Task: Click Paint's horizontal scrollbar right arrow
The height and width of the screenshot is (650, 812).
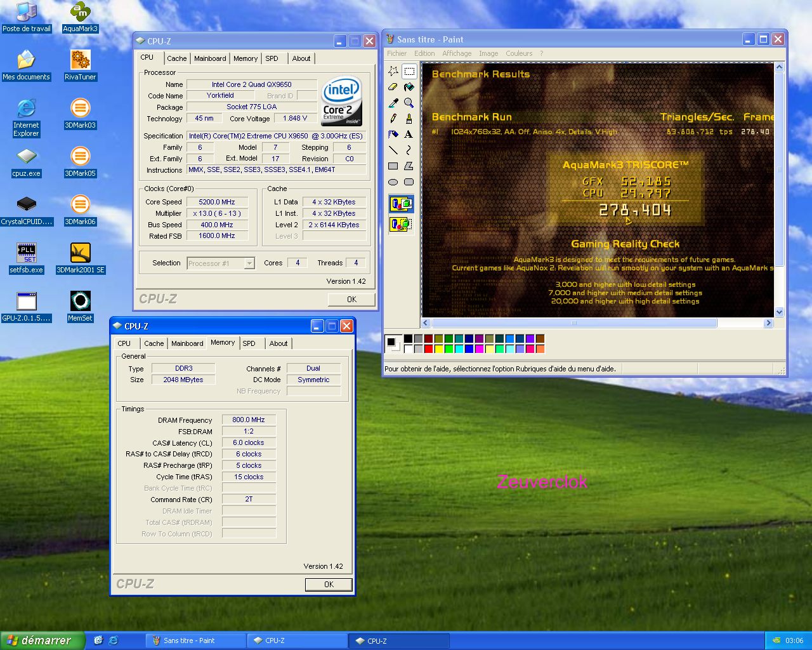Action: [x=769, y=323]
